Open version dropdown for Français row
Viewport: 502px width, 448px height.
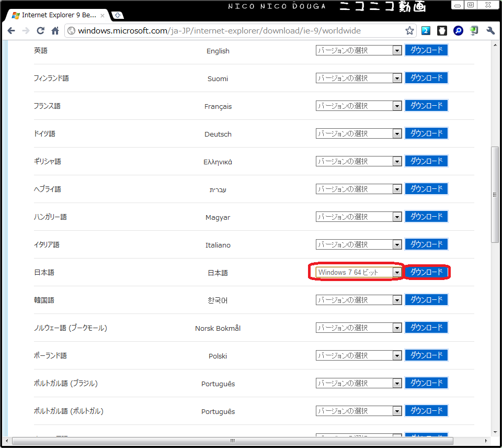coord(359,106)
